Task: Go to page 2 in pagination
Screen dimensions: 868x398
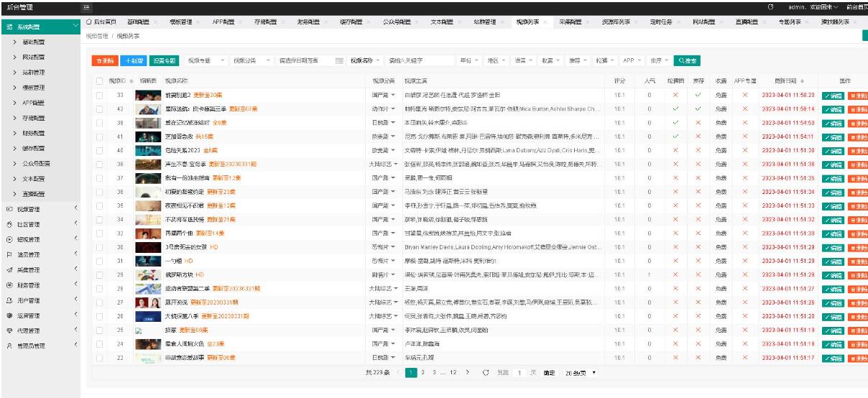Action: pos(424,373)
